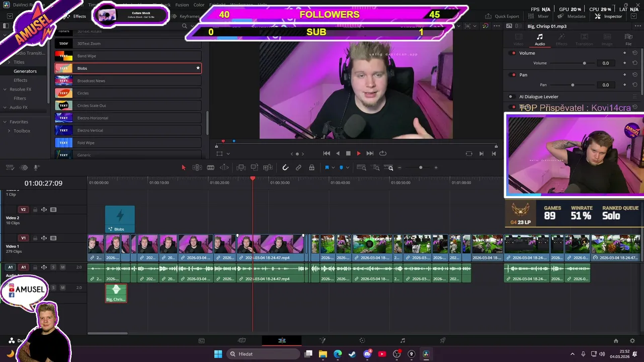The height and width of the screenshot is (362, 644).
Task: Expand the Resolve FX tree node
Action: click(x=5, y=89)
